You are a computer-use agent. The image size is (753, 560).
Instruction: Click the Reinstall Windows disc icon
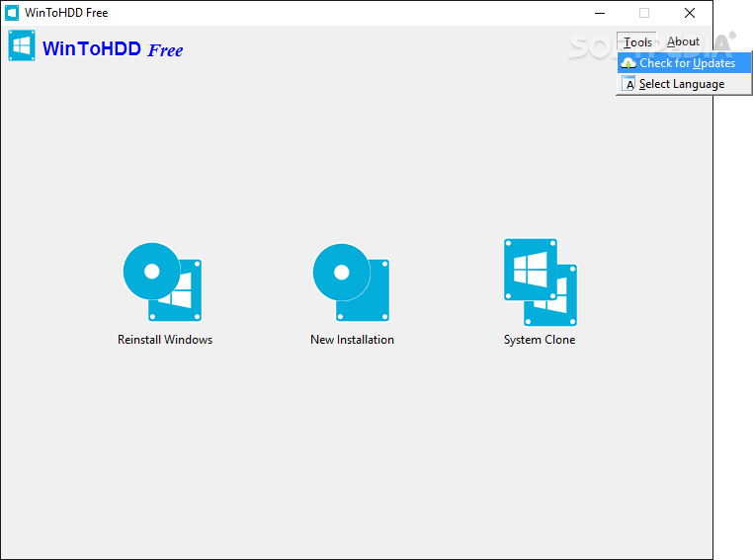(162, 281)
